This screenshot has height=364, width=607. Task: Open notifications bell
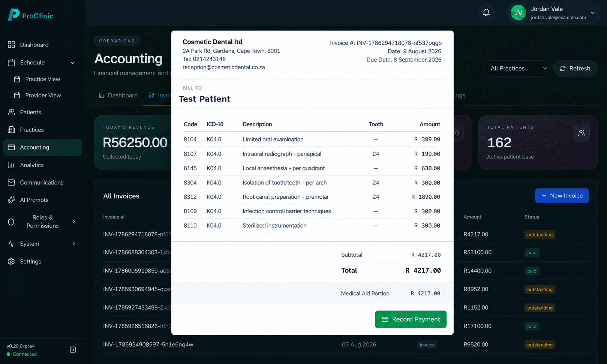pyautogui.click(x=486, y=13)
